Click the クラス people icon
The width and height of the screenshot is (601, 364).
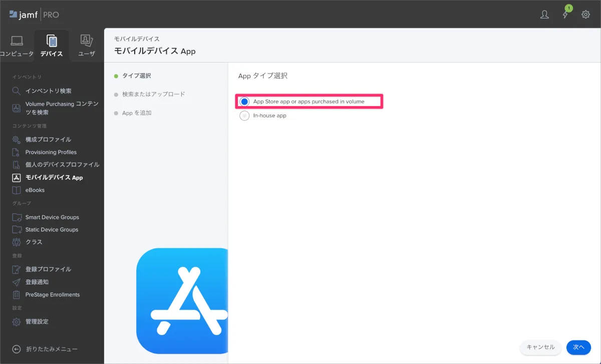click(x=17, y=242)
